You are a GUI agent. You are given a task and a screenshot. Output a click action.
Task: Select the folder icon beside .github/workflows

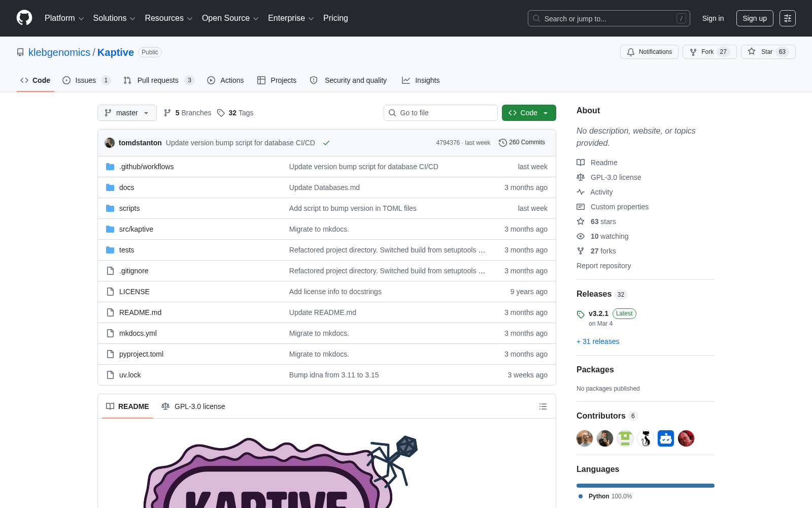(110, 167)
